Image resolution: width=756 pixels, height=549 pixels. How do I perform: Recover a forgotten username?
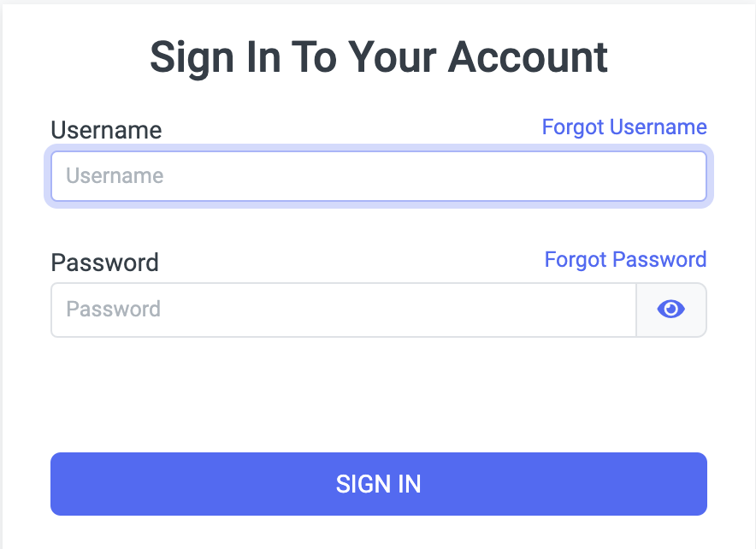click(x=624, y=127)
